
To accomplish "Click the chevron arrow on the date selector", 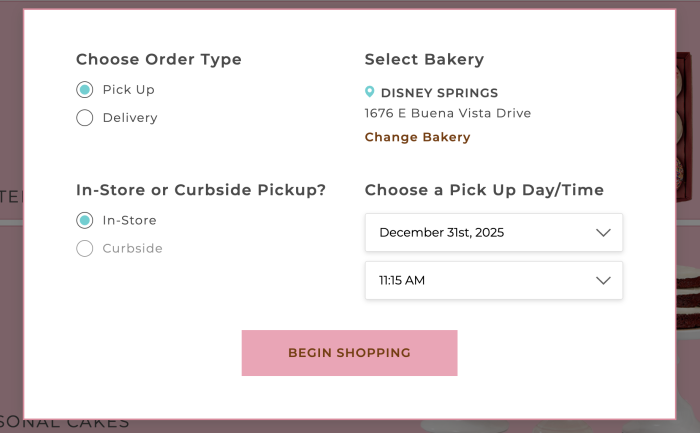I will click(603, 233).
